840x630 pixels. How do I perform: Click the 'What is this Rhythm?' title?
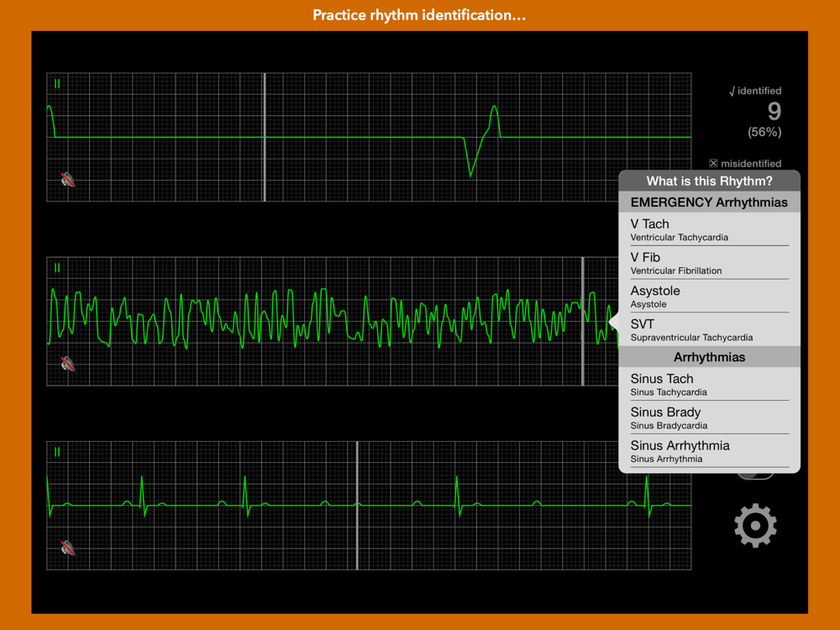coord(709,181)
